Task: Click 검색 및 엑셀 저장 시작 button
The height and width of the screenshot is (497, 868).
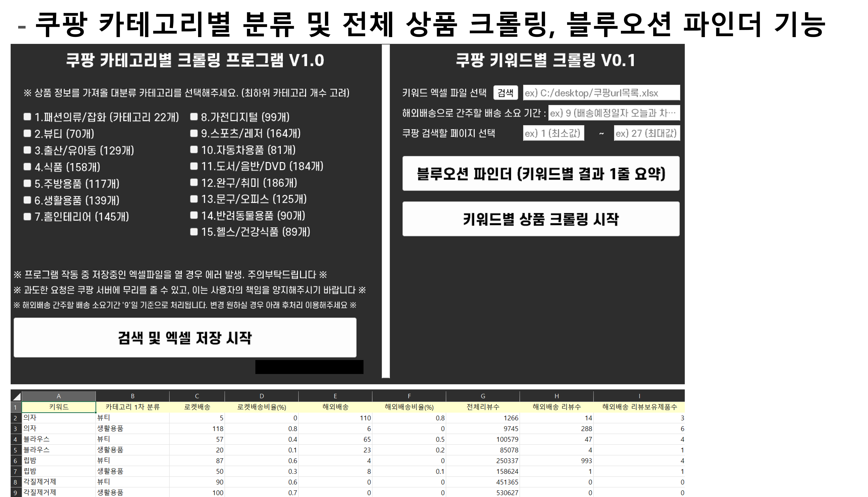Action: (185, 338)
